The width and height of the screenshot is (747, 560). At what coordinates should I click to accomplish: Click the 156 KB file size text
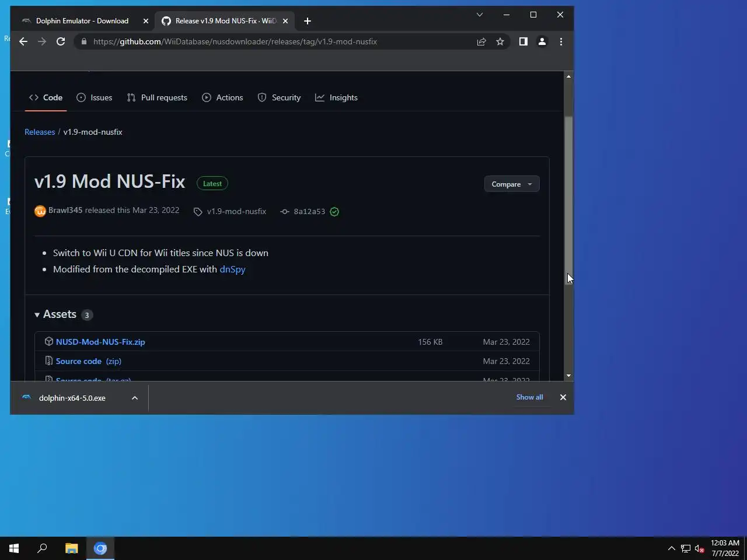(x=430, y=342)
